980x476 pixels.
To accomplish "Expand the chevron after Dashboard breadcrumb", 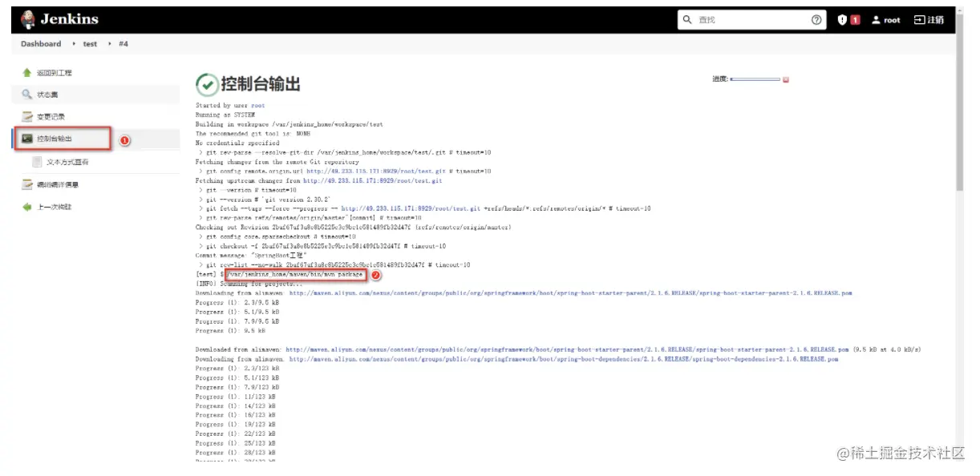I will (x=72, y=44).
